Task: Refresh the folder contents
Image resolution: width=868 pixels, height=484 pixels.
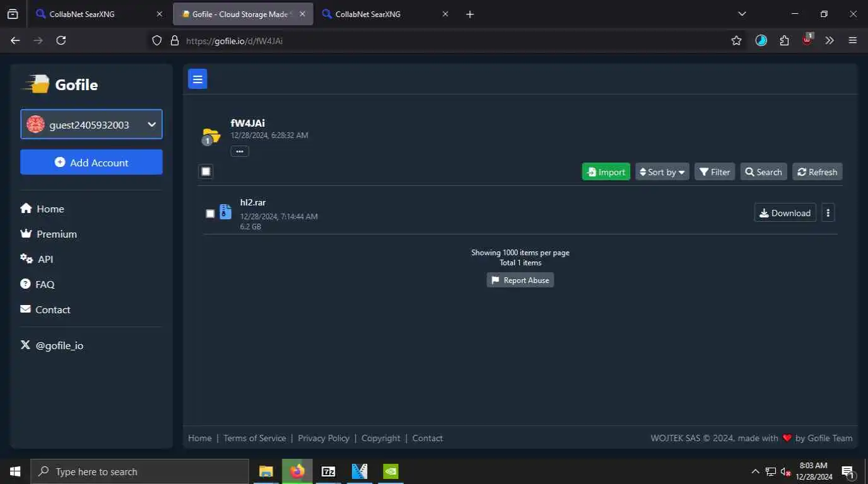Action: pyautogui.click(x=818, y=171)
